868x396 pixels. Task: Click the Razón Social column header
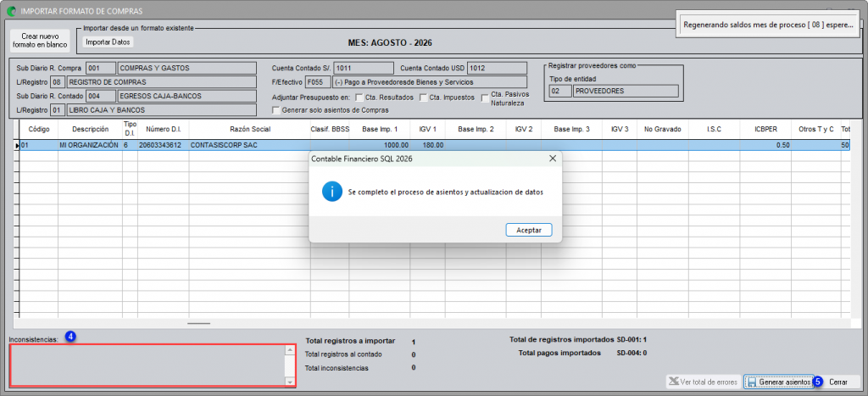[250, 129]
